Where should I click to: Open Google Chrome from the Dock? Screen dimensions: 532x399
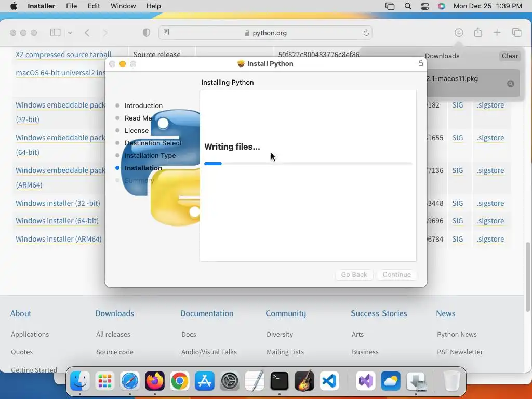[179, 381]
